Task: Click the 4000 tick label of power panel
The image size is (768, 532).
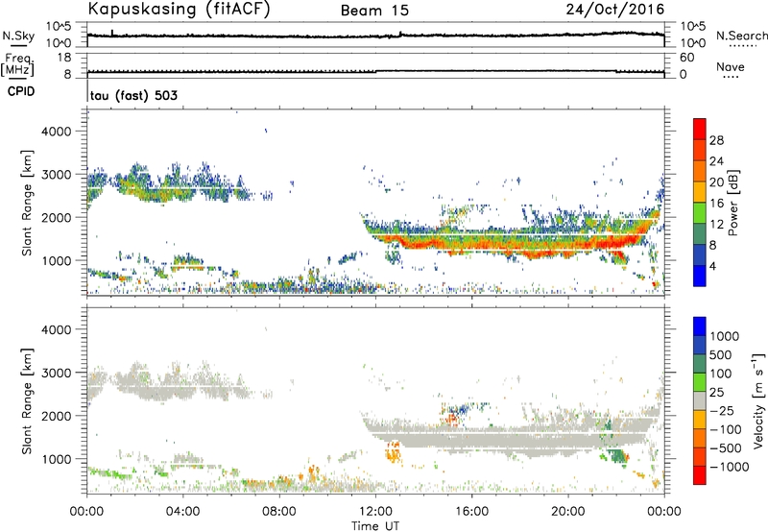Action: (56, 132)
